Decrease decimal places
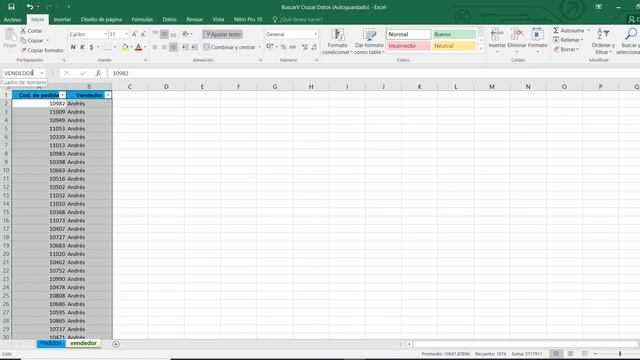 [x=314, y=47]
